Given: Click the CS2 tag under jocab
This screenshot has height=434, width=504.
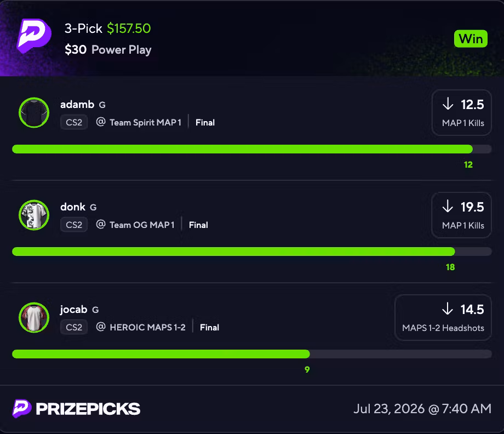Looking at the screenshot, I should (74, 327).
